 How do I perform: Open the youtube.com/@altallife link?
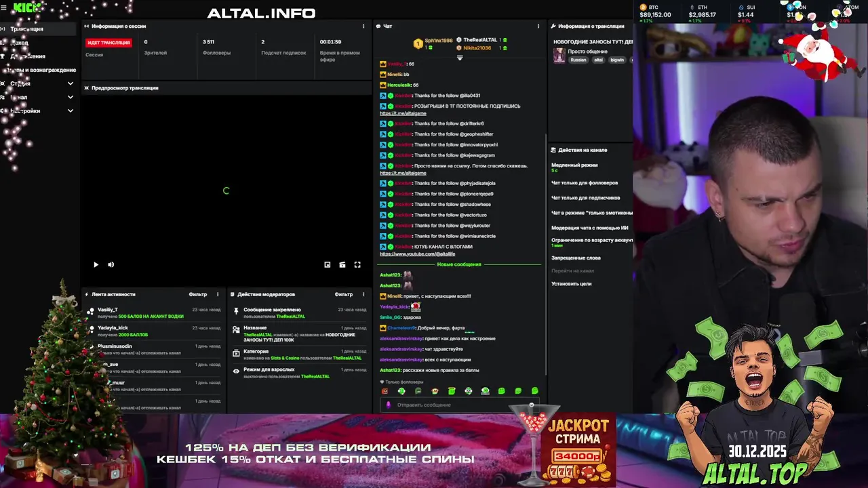(417, 253)
